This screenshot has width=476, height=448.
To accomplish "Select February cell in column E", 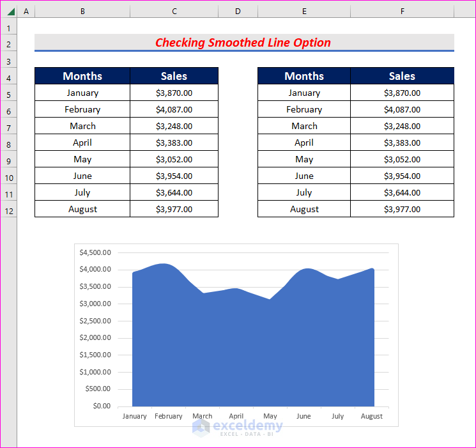I will point(304,109).
